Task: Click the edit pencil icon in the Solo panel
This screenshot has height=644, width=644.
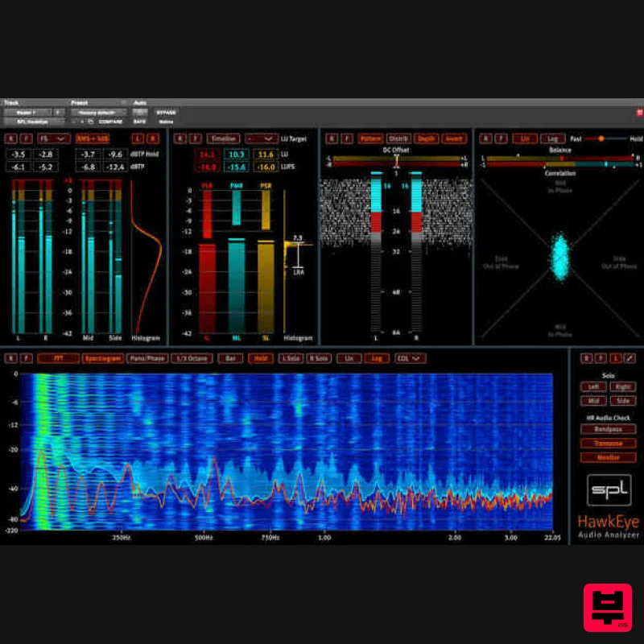Action: point(628,357)
